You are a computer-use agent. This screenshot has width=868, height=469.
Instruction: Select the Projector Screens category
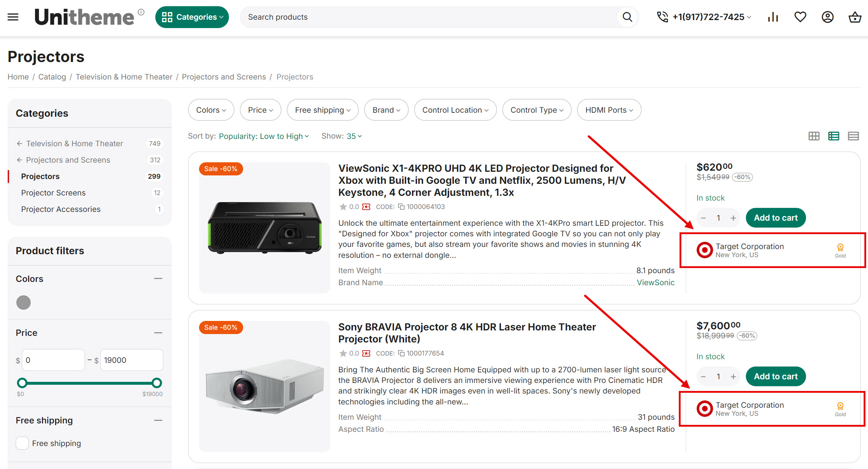[x=53, y=193]
